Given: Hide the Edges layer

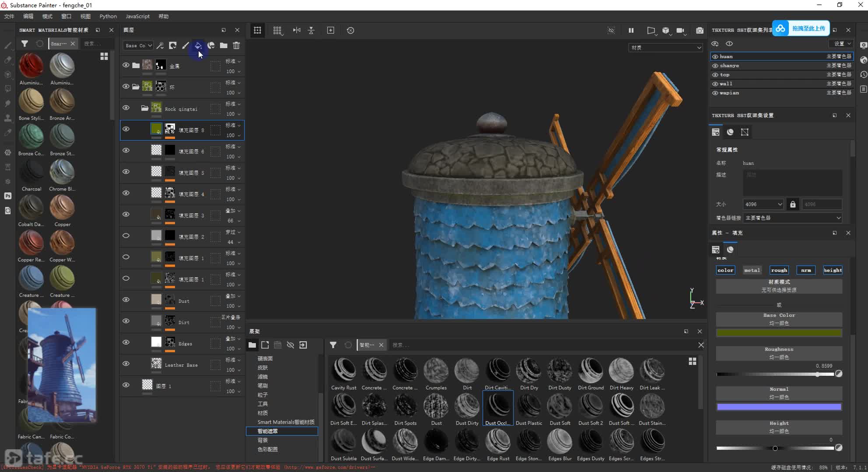Looking at the screenshot, I should pyautogui.click(x=126, y=342).
